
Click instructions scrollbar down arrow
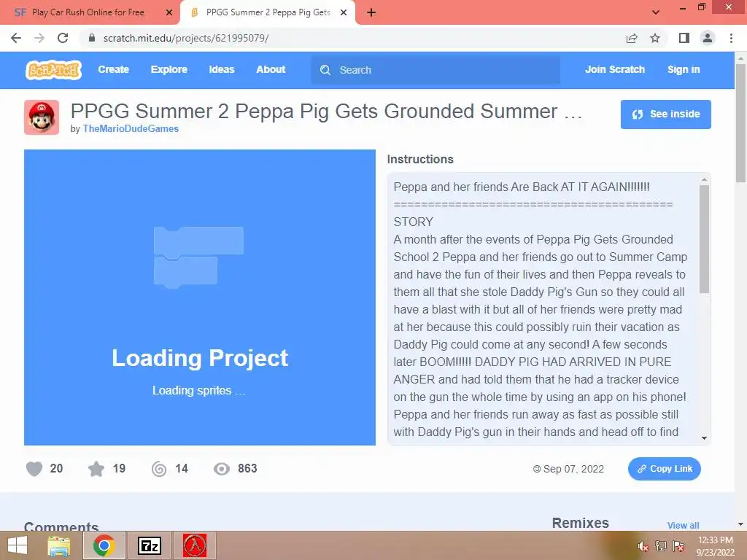coord(704,438)
